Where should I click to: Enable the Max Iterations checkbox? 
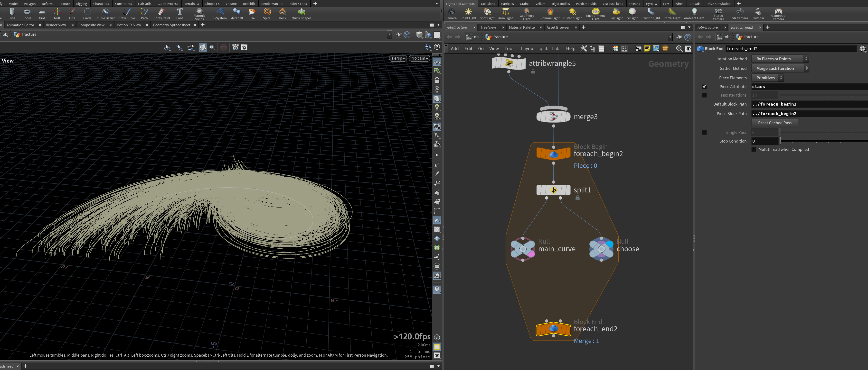click(x=704, y=95)
